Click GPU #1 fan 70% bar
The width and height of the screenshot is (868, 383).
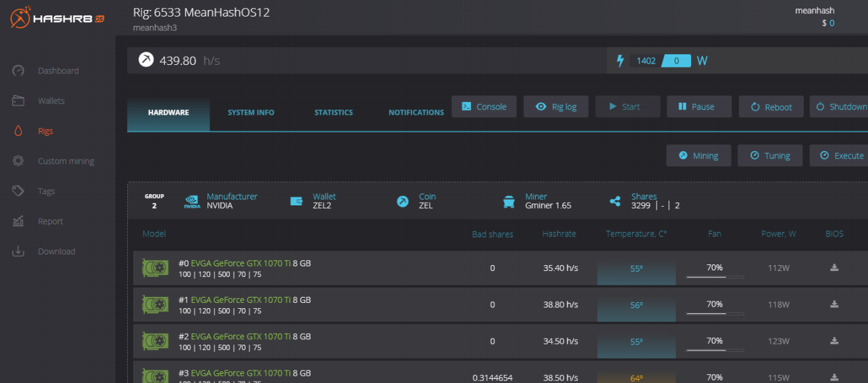714,313
